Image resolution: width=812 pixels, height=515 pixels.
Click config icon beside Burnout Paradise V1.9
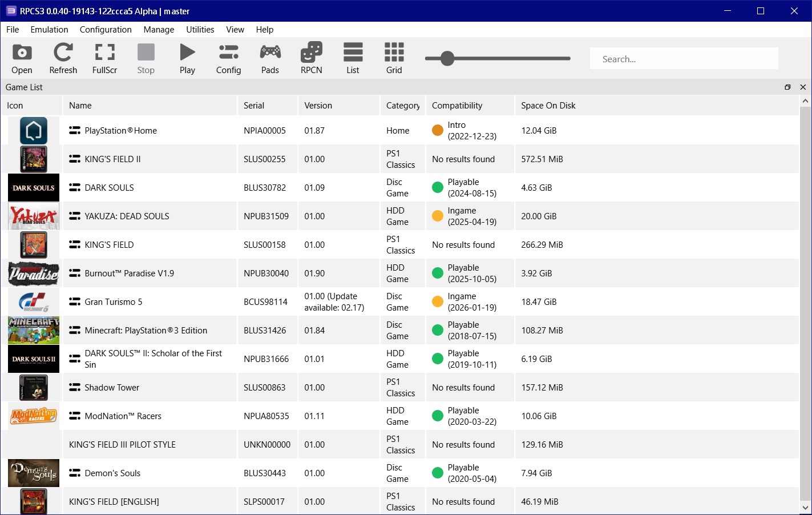pos(75,273)
